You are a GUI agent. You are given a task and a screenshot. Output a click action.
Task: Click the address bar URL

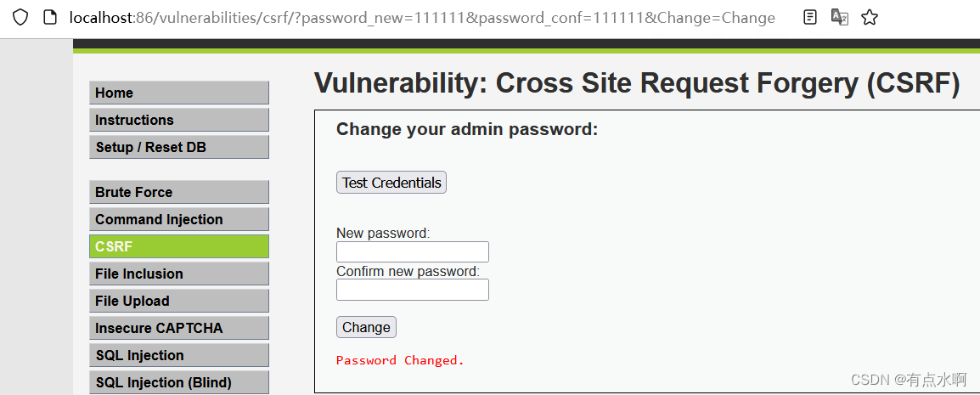click(x=423, y=18)
